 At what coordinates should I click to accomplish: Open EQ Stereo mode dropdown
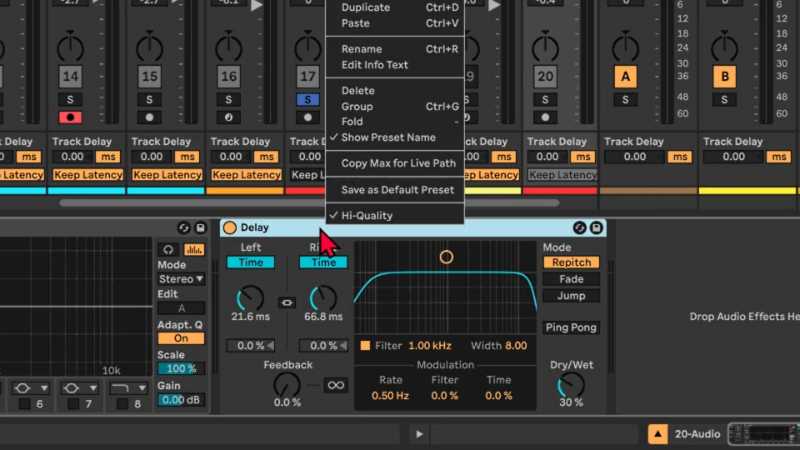[181, 279]
